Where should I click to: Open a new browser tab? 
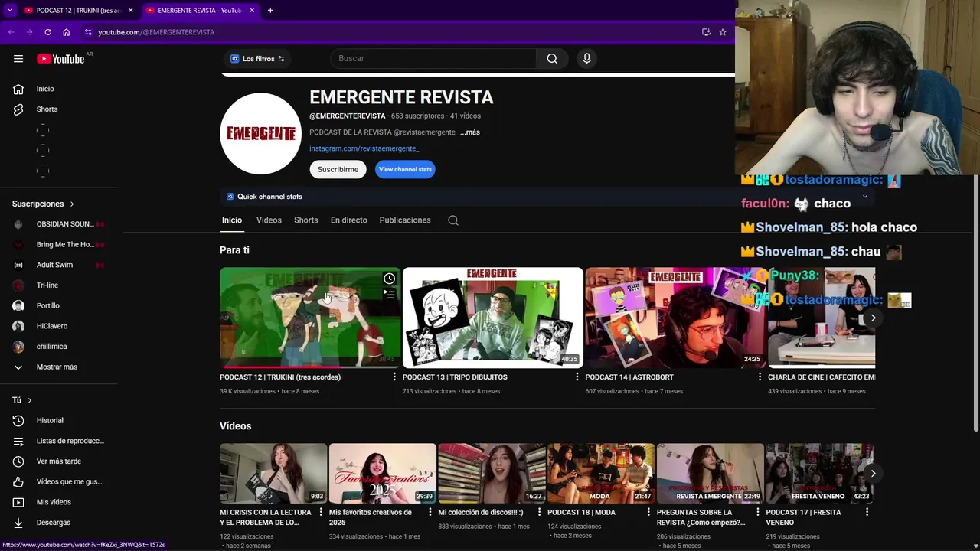tap(270, 11)
